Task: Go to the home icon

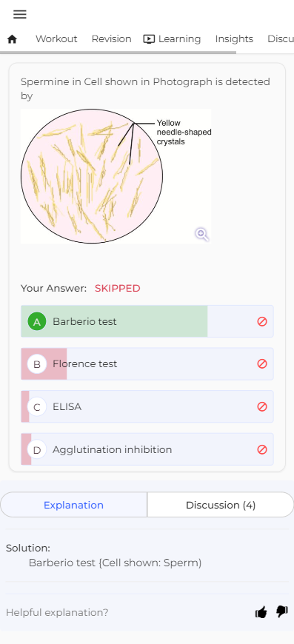Action: pyautogui.click(x=13, y=39)
